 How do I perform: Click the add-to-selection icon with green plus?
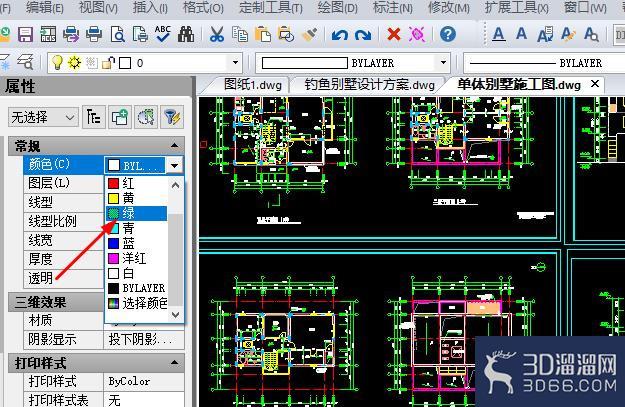[x=120, y=117]
